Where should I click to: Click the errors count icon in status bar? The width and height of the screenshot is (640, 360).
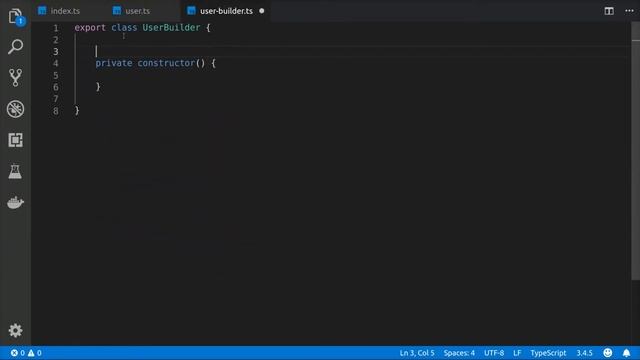coord(18,353)
